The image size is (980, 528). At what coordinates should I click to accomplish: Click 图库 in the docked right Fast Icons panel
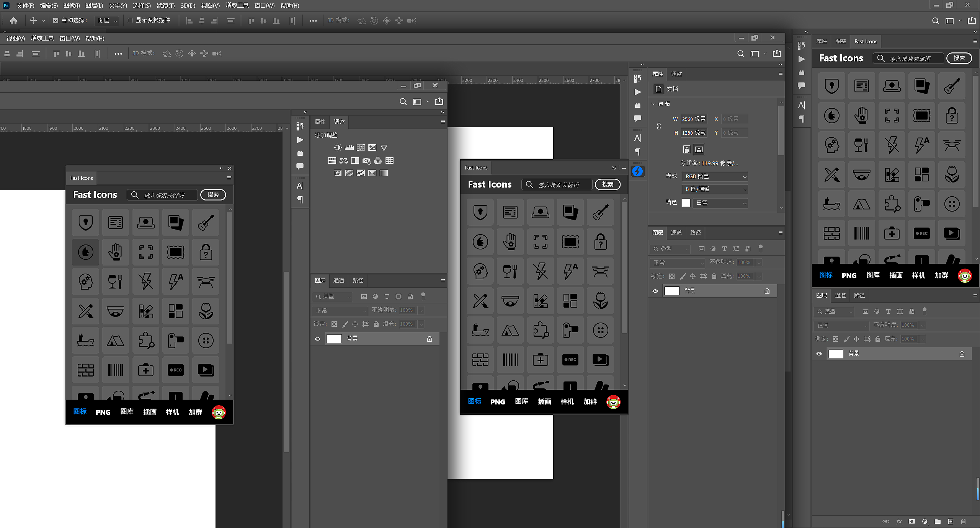tap(873, 275)
